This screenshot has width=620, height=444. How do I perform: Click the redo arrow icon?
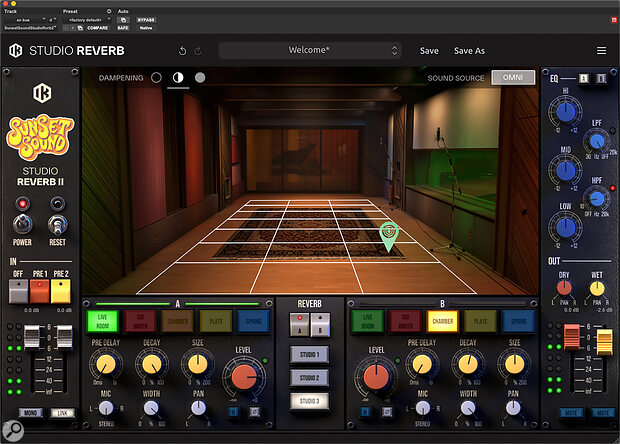click(198, 51)
